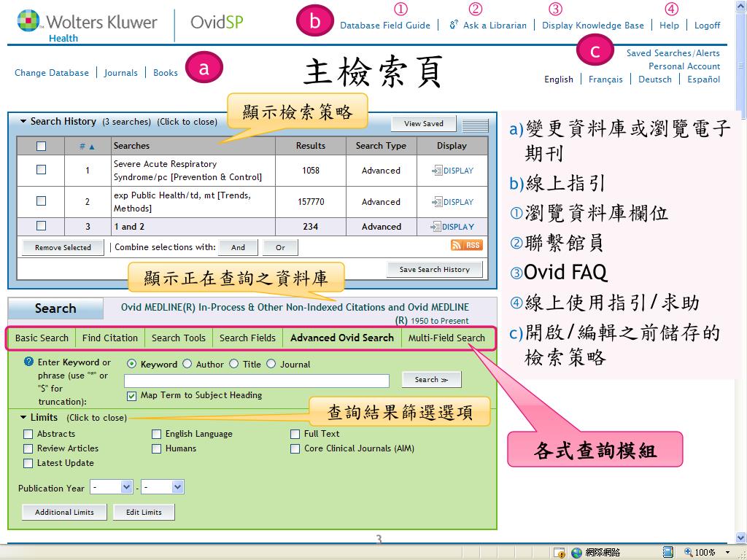Select the Author radio button

(x=187, y=364)
